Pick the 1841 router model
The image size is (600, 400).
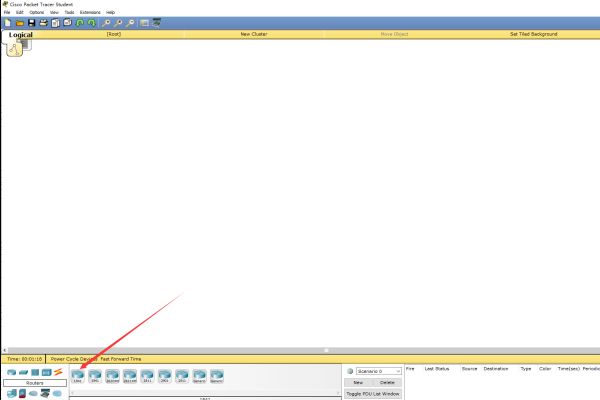coord(78,376)
